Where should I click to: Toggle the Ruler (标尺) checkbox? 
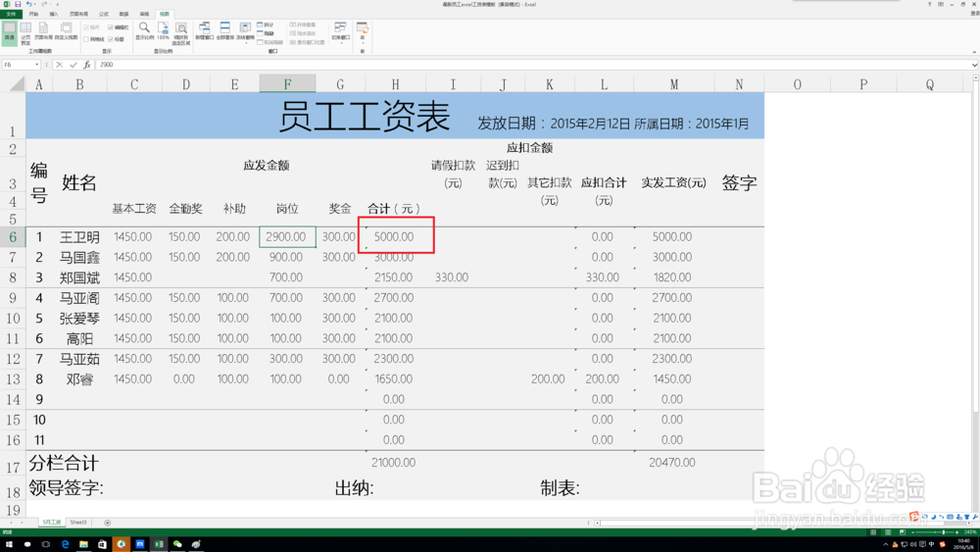tap(91, 27)
